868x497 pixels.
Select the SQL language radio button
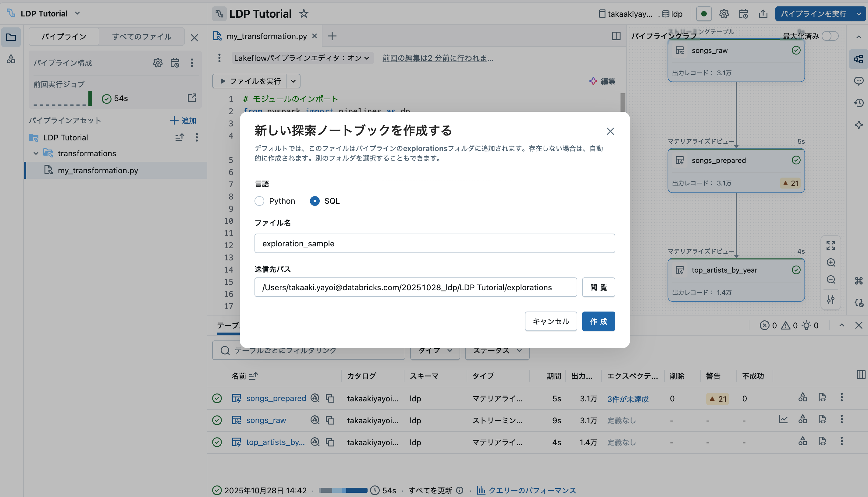(x=315, y=201)
